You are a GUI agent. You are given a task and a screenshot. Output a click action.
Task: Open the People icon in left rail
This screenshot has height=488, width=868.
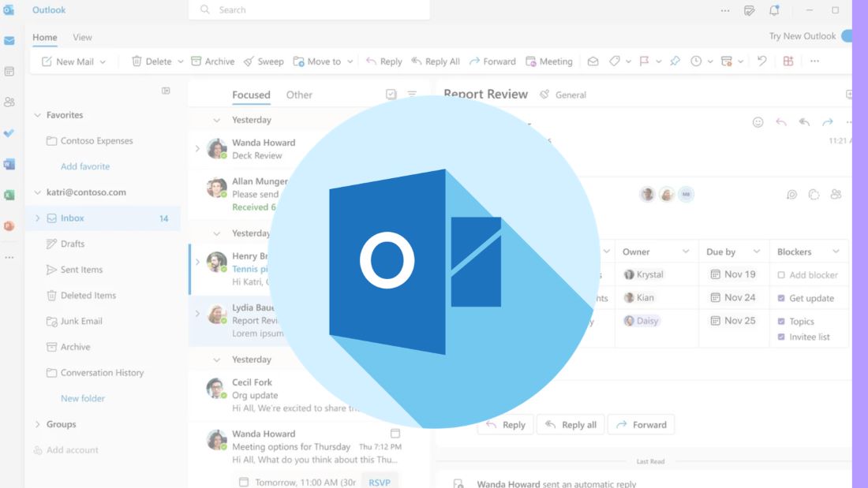point(9,102)
